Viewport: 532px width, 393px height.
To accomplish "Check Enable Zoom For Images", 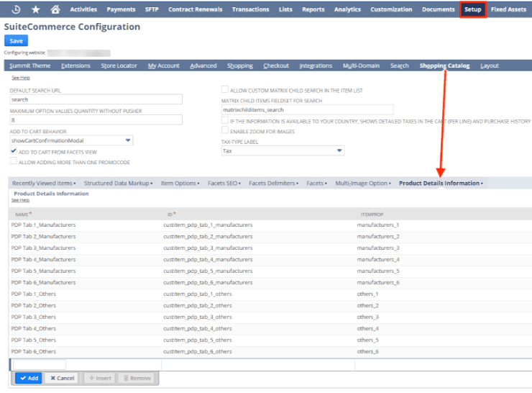I will click(x=224, y=130).
